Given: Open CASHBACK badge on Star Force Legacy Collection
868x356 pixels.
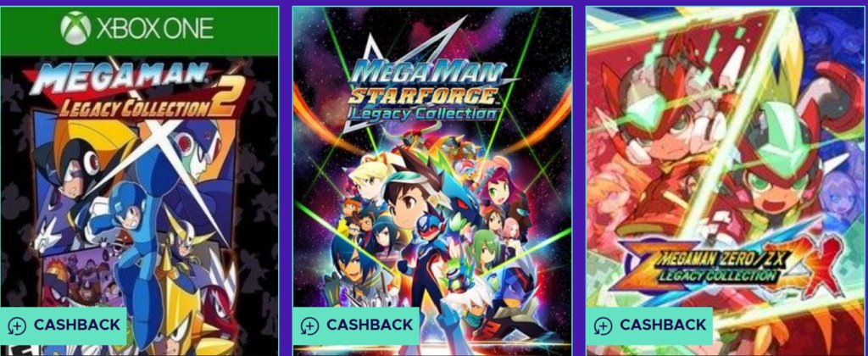Looking at the screenshot, I should coord(356,325).
